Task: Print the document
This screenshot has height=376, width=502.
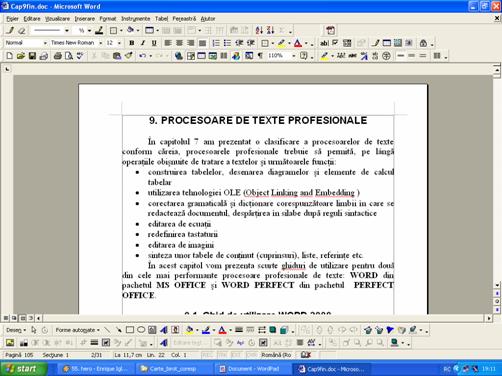Action: 57,56
